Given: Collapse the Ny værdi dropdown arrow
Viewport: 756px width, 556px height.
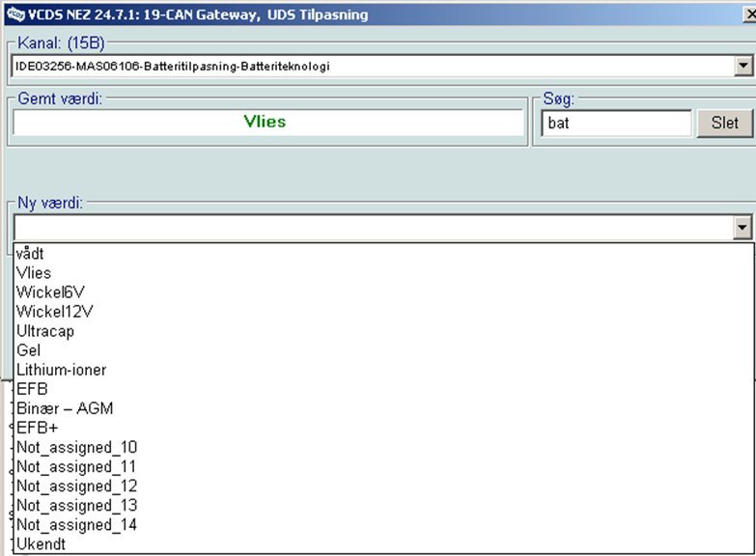Looking at the screenshot, I should coord(742,228).
